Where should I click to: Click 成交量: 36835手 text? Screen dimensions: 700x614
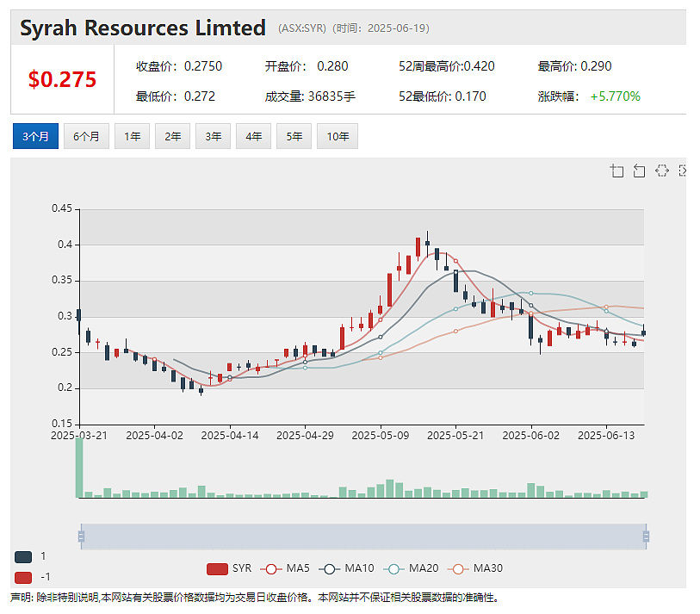(310, 96)
